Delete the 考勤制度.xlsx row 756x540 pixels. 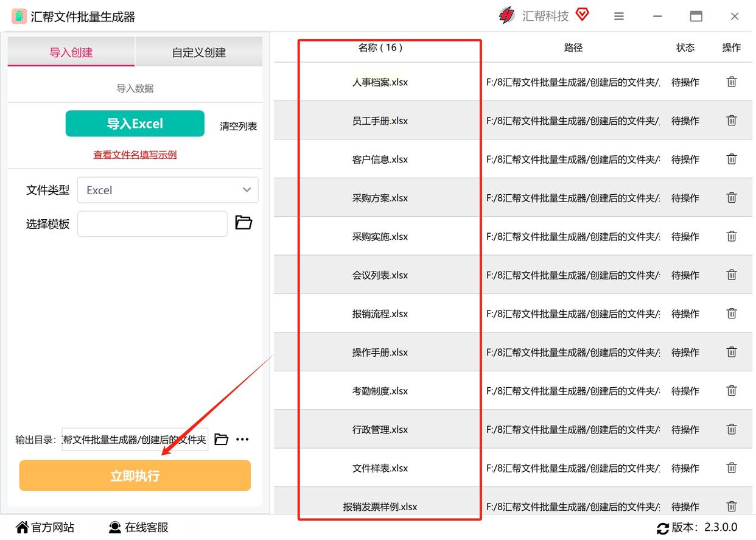point(732,390)
